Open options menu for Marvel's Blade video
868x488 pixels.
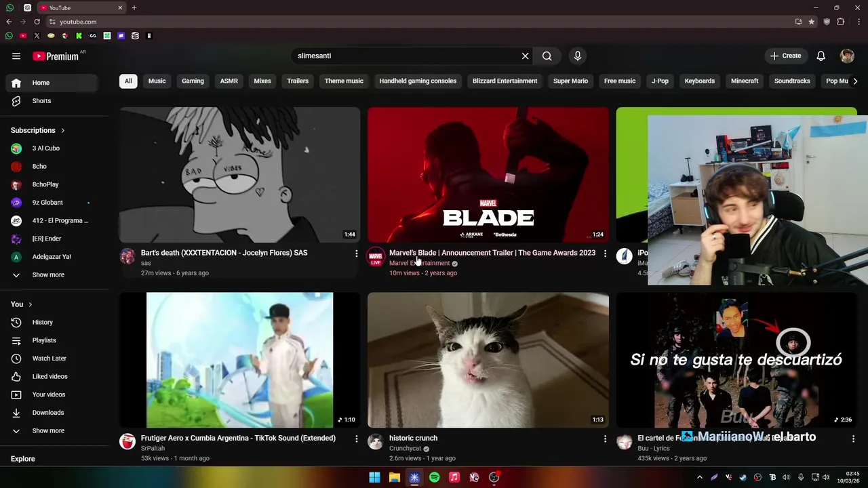coord(605,253)
